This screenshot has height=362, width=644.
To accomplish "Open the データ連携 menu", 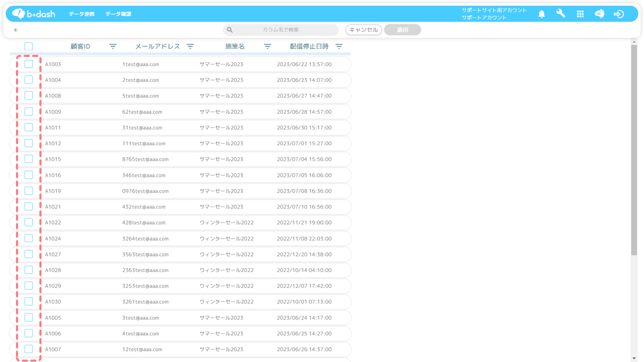I will coord(81,14).
